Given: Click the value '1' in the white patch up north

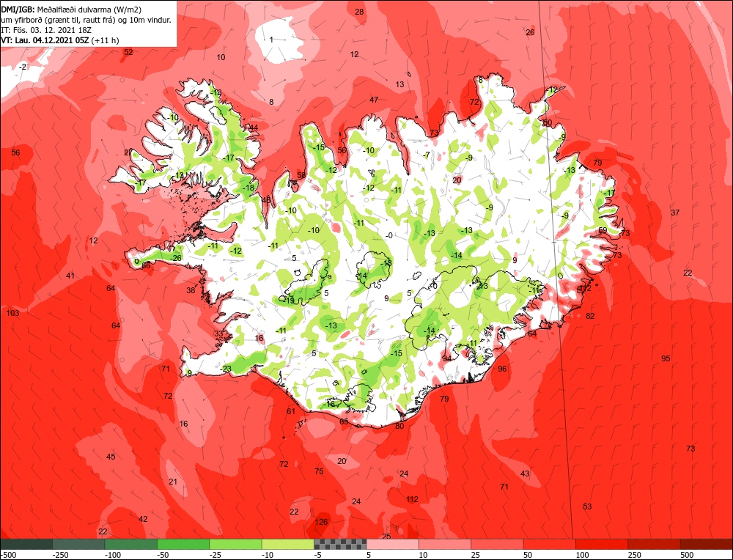Looking at the screenshot, I should [271, 40].
